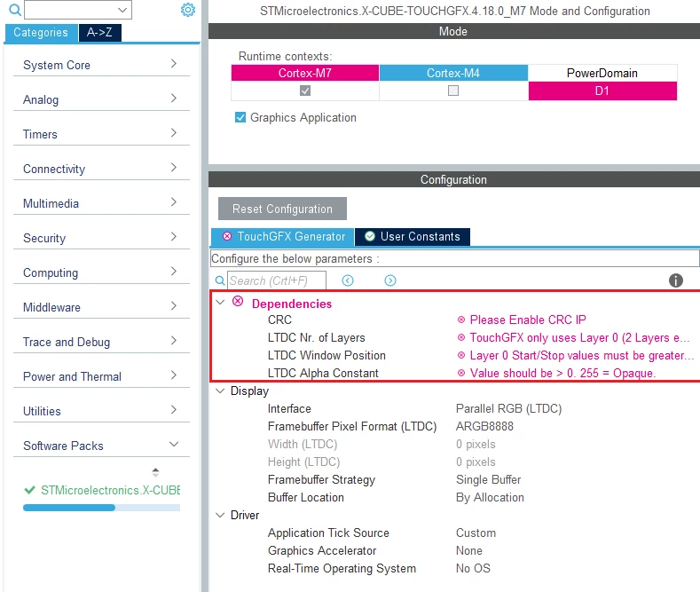The width and height of the screenshot is (700, 592).
Task: Click the LTDC Alpha Constant row label
Action: click(323, 374)
